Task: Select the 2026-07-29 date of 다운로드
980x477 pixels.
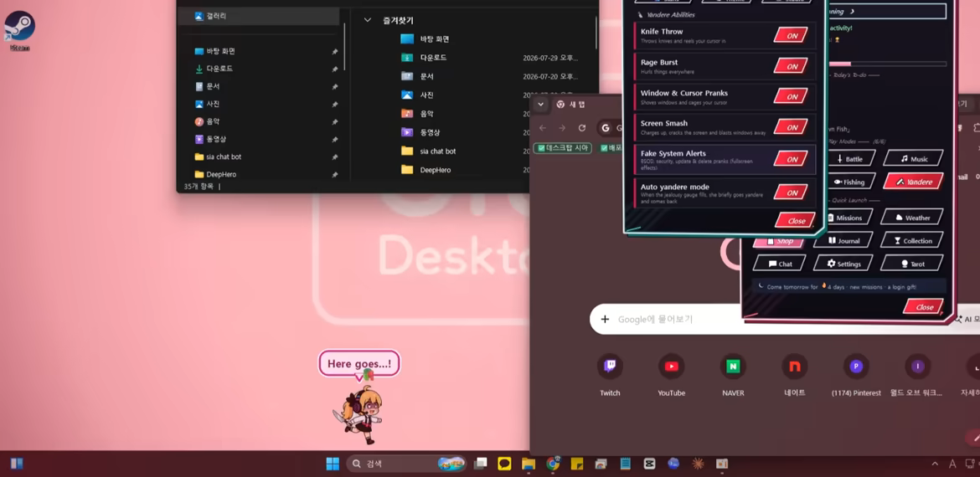Action: (550, 58)
